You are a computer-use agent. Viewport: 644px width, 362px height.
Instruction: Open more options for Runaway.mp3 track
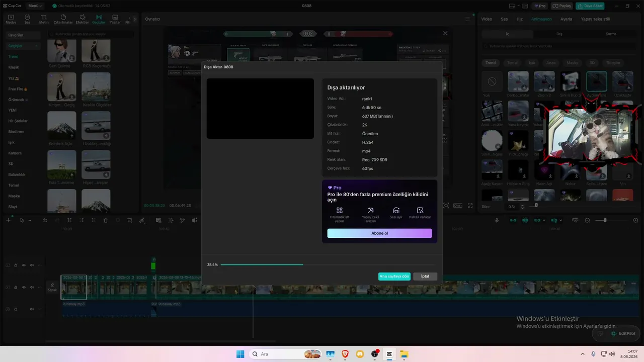pos(40,309)
